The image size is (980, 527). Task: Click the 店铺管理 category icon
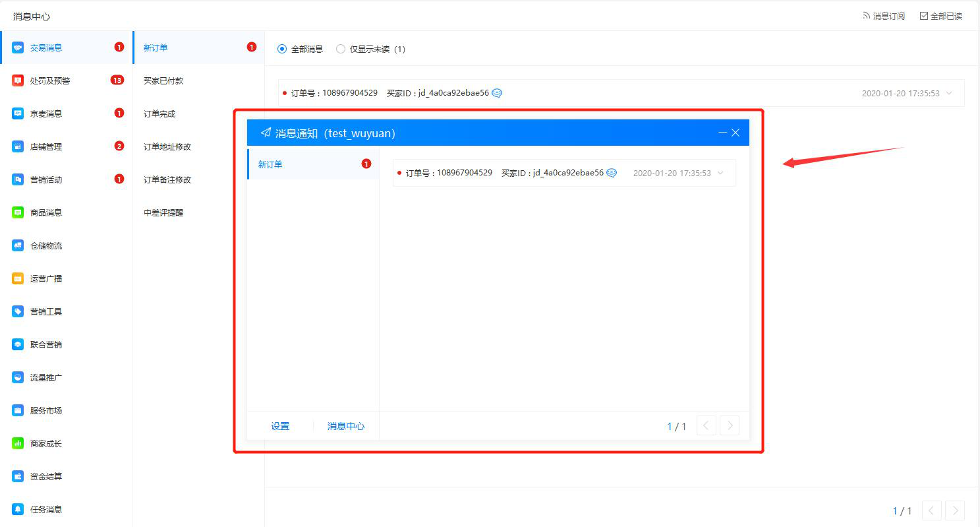(x=18, y=146)
